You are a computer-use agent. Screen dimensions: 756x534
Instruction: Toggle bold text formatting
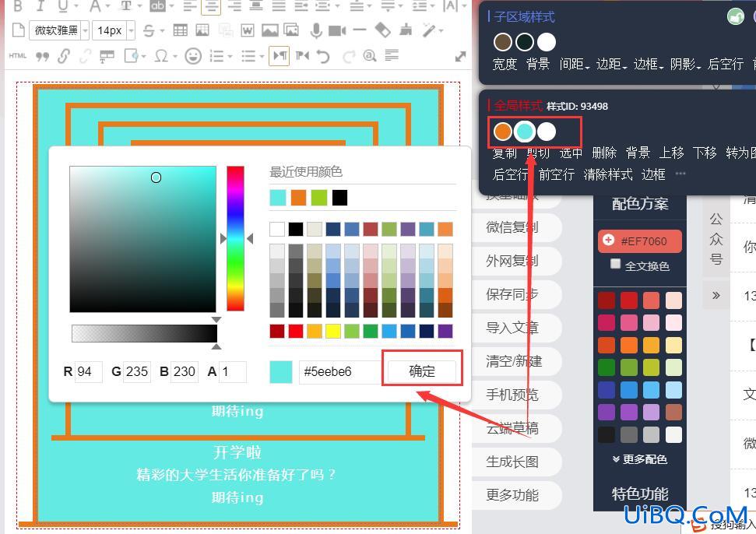[x=18, y=5]
